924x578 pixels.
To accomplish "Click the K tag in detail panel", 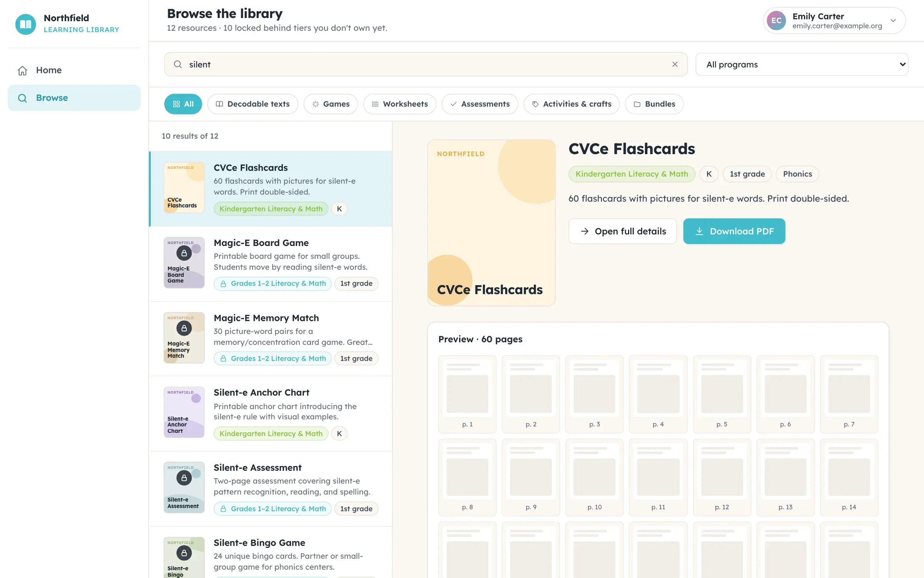I will (709, 174).
